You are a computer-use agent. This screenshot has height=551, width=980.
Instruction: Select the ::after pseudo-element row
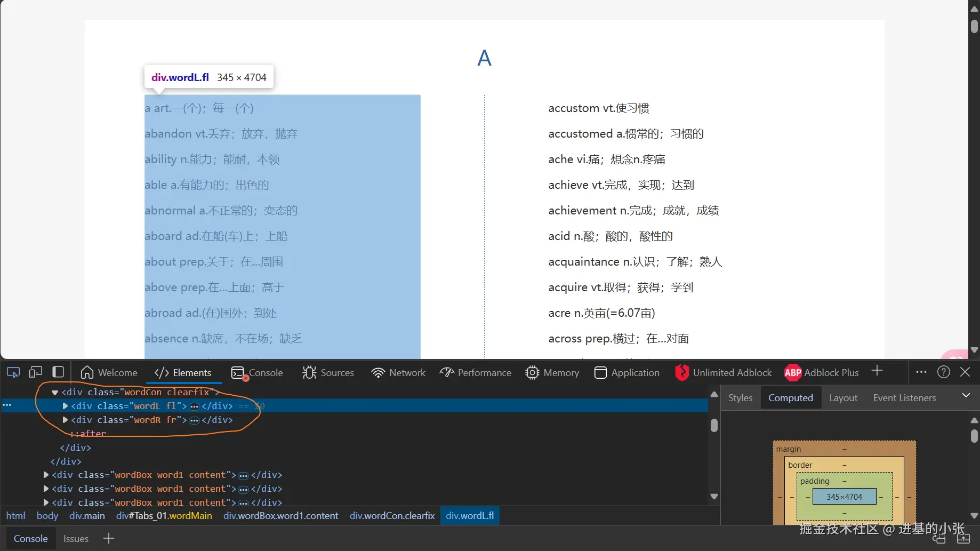89,434
